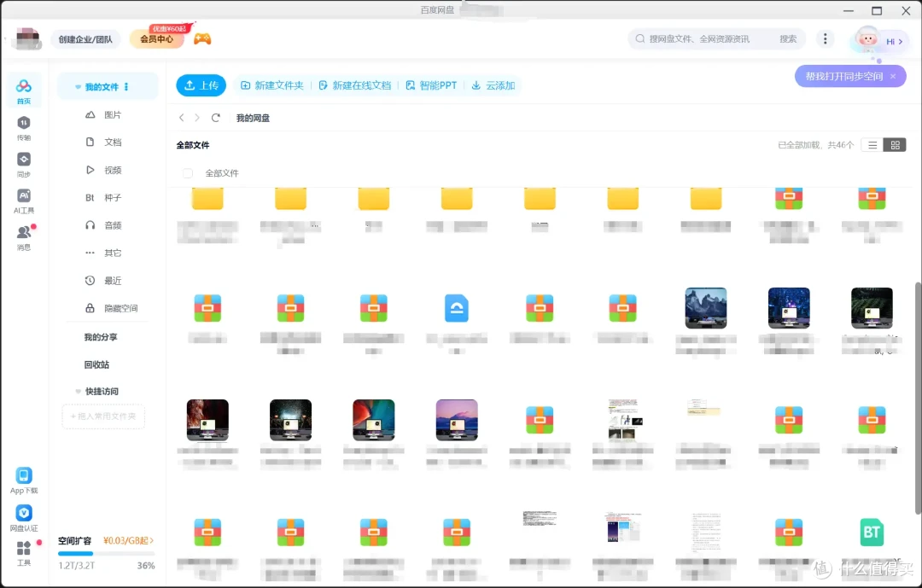Screen dimensions: 922x588
Task: Click the 搜索 search button
Action: click(x=788, y=38)
